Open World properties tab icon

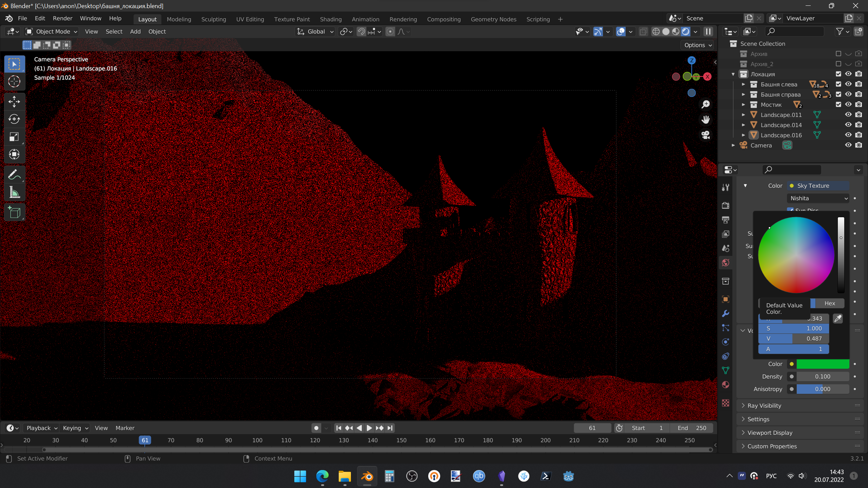click(726, 263)
